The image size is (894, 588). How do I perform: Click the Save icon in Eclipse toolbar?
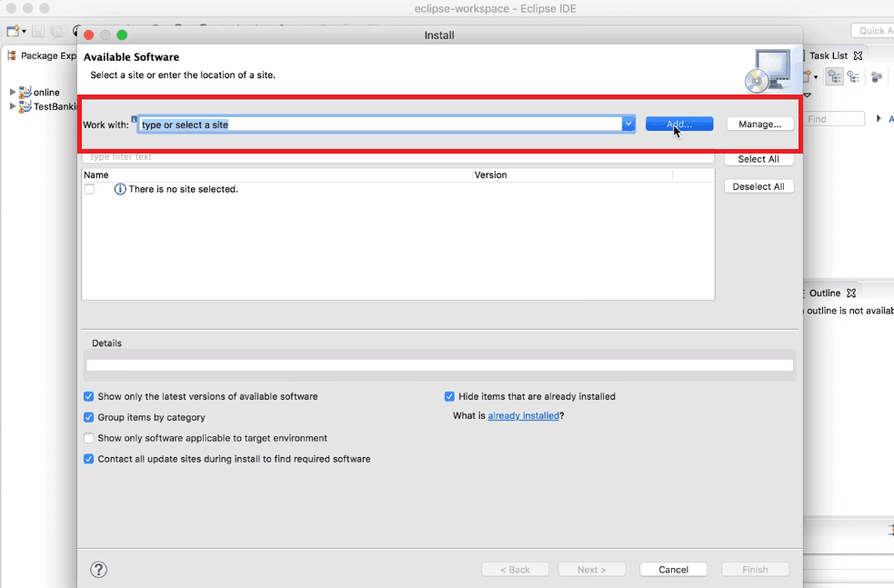tap(38, 31)
